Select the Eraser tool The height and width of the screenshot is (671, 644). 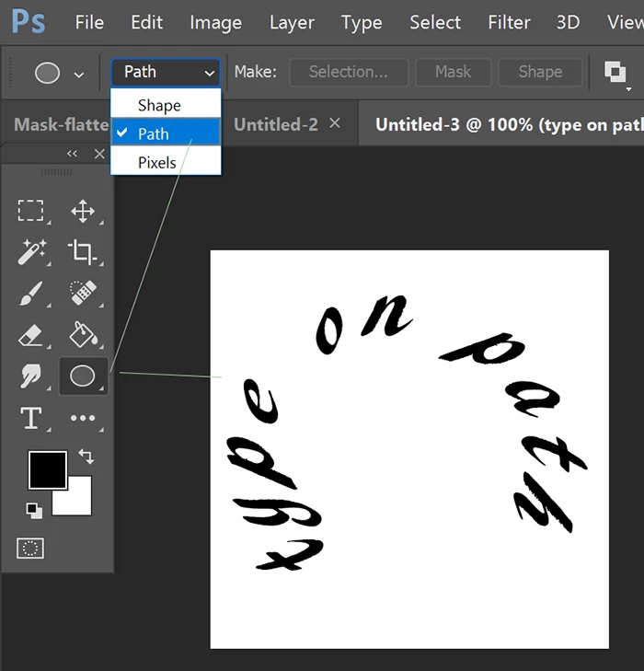tap(30, 335)
